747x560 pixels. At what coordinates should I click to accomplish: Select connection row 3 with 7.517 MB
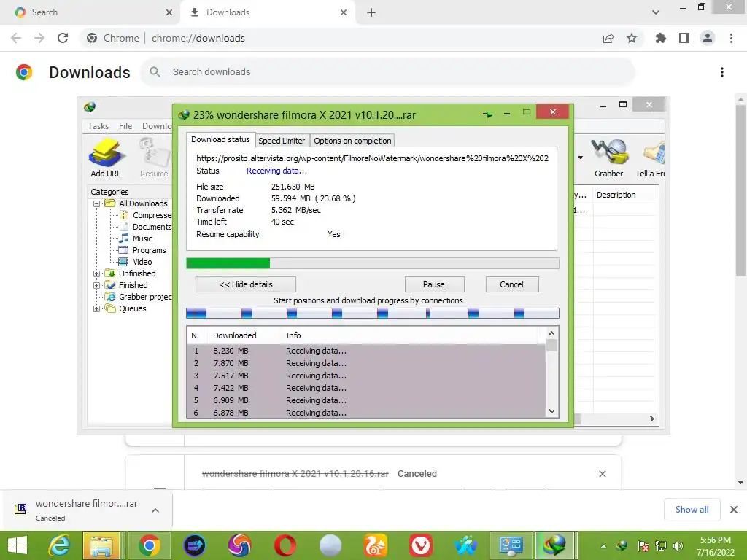[366, 376]
